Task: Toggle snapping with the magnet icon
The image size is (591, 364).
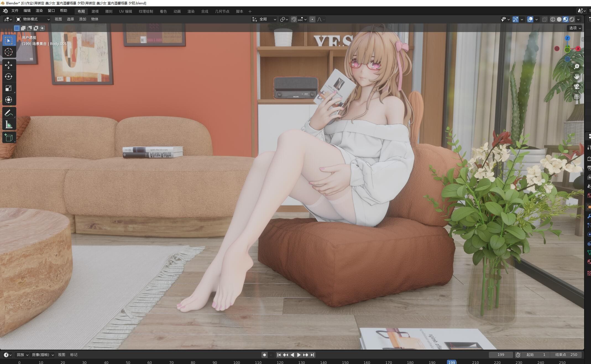Action: tap(294, 19)
